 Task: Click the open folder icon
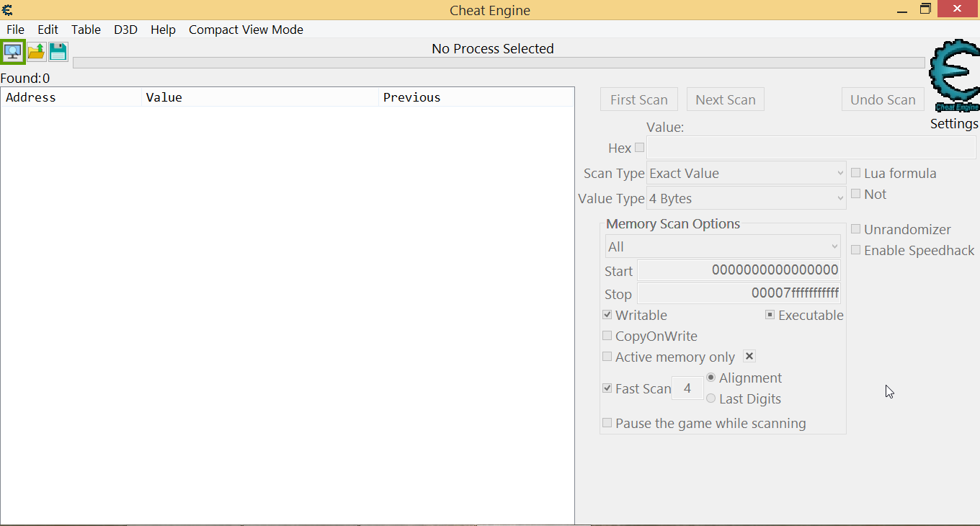click(x=36, y=52)
